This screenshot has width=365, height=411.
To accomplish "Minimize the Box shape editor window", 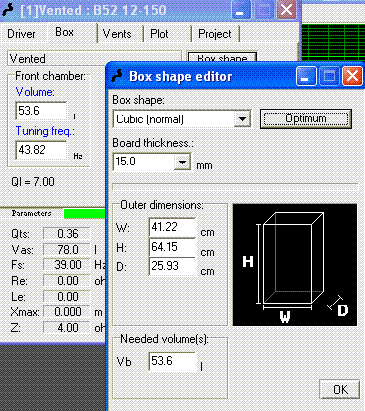I will pyautogui.click(x=306, y=76).
